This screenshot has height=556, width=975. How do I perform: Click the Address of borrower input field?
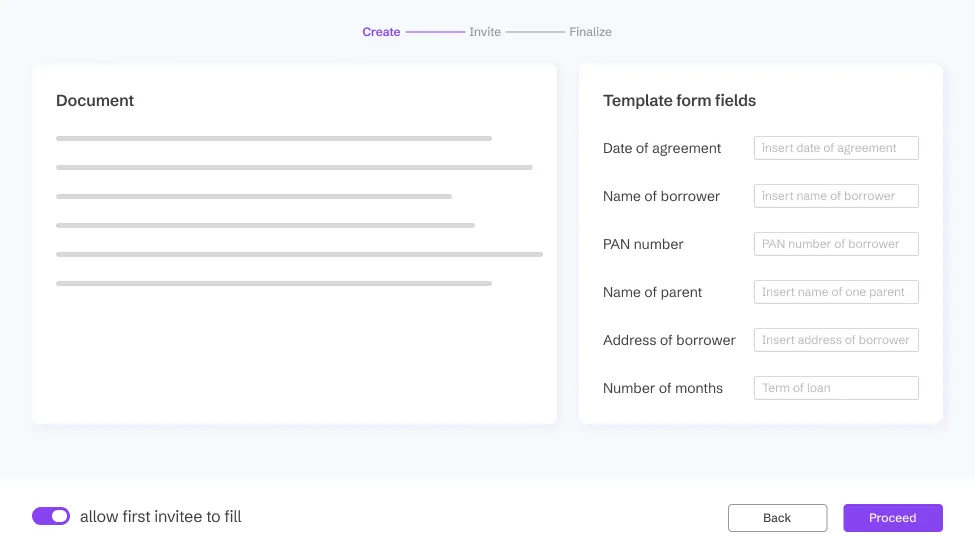point(836,340)
